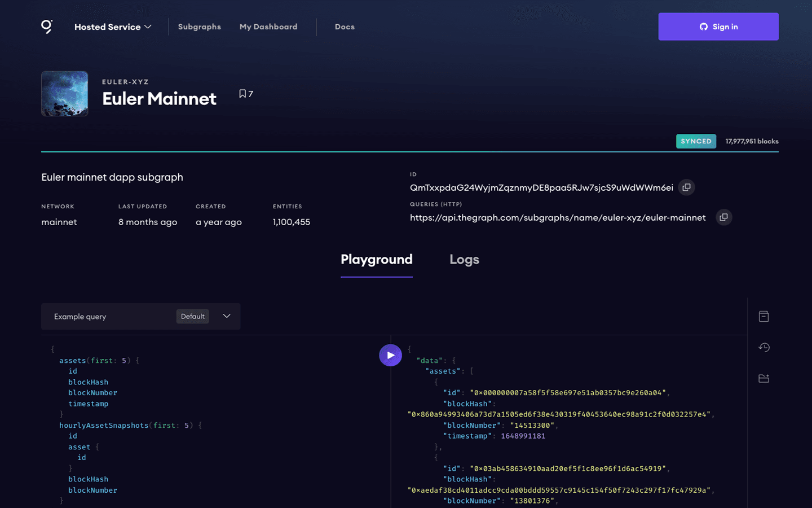This screenshot has height=508, width=812.
Task: Click the asset field under hourlyAssetSnapshots
Action: click(79, 446)
